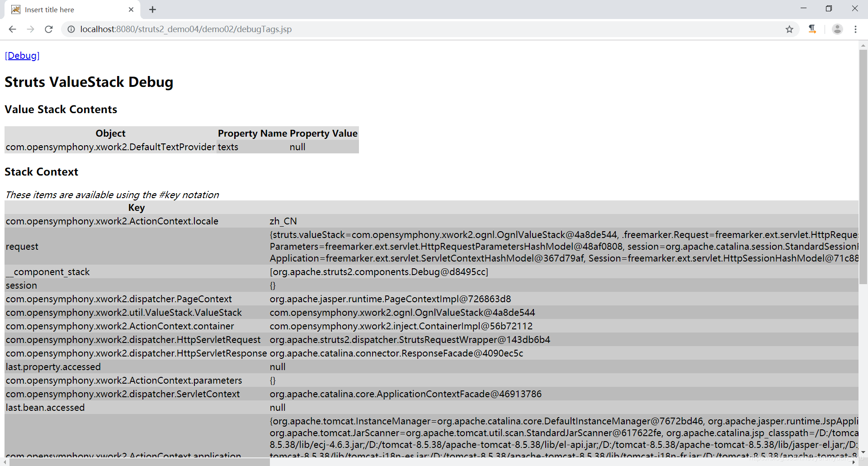Select the StrutsRequestWrapper@143db6b4 value
The width and height of the screenshot is (868, 466).
[410, 340]
